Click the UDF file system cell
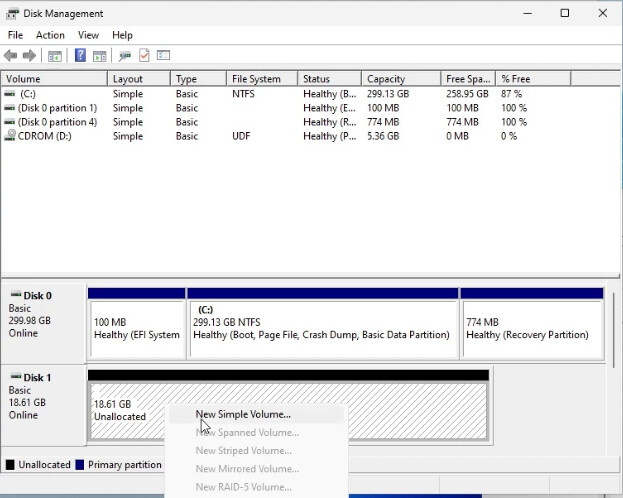The height and width of the screenshot is (498, 623). click(x=241, y=136)
